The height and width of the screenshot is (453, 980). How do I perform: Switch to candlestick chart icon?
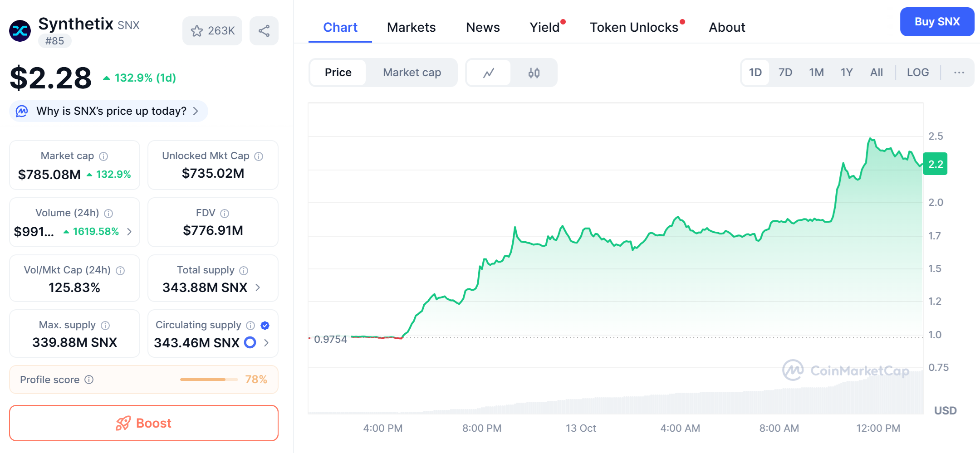(x=534, y=73)
